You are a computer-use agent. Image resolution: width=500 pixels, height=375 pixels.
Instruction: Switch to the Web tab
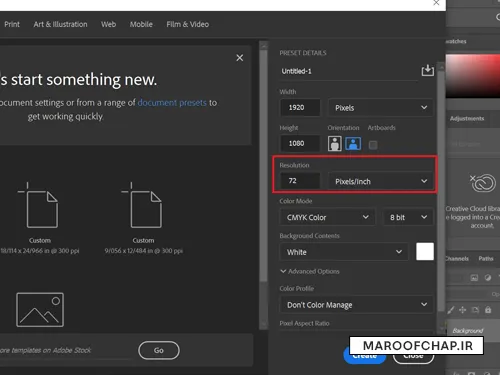click(x=108, y=24)
